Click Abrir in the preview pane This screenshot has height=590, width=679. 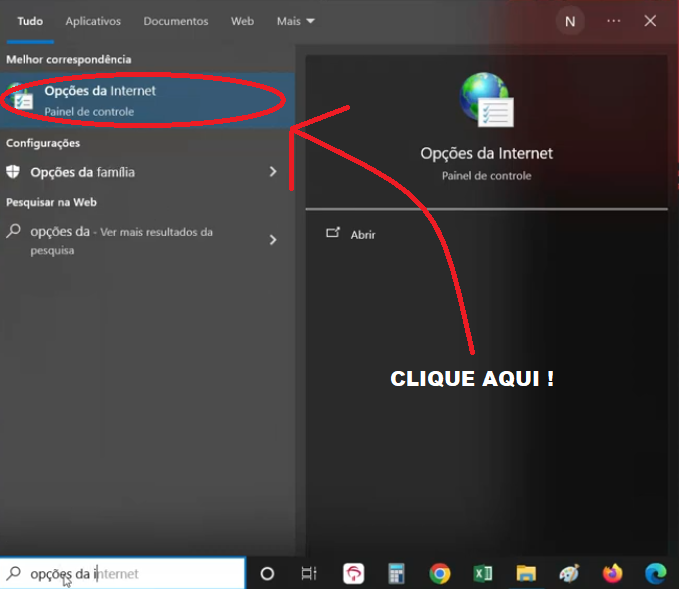click(362, 234)
